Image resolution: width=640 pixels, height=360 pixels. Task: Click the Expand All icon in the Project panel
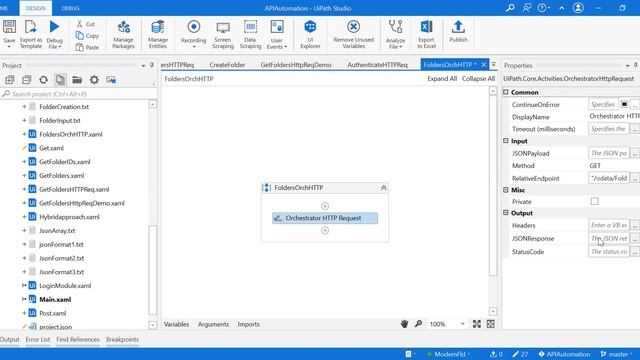(9, 80)
